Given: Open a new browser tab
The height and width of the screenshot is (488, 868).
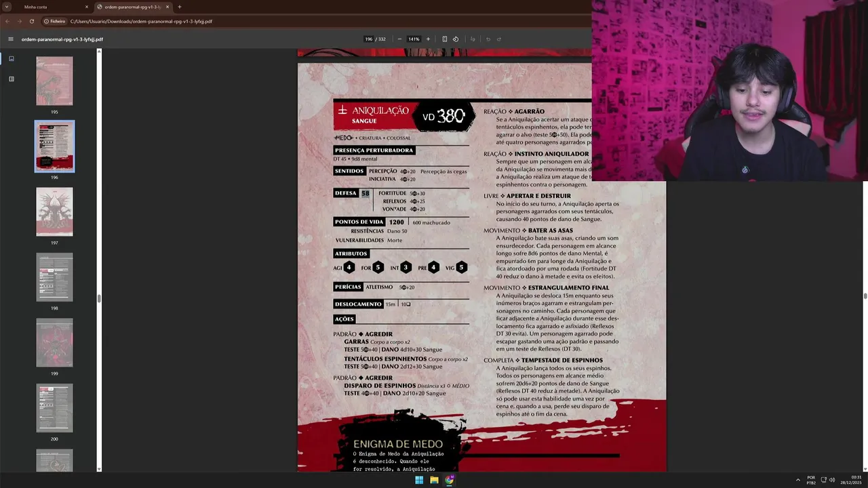Looking at the screenshot, I should point(179,7).
